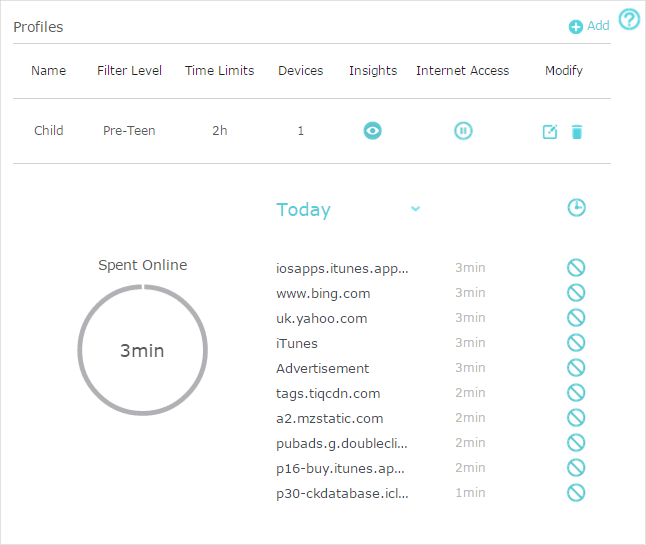Open the history clock icon
Image resolution: width=646 pixels, height=545 pixels.
click(576, 208)
